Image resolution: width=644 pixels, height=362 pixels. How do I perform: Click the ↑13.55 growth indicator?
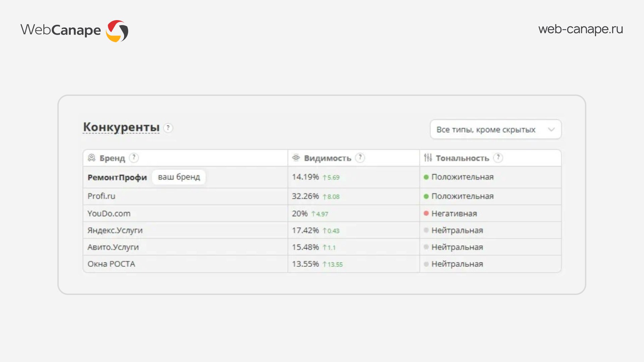[332, 264]
